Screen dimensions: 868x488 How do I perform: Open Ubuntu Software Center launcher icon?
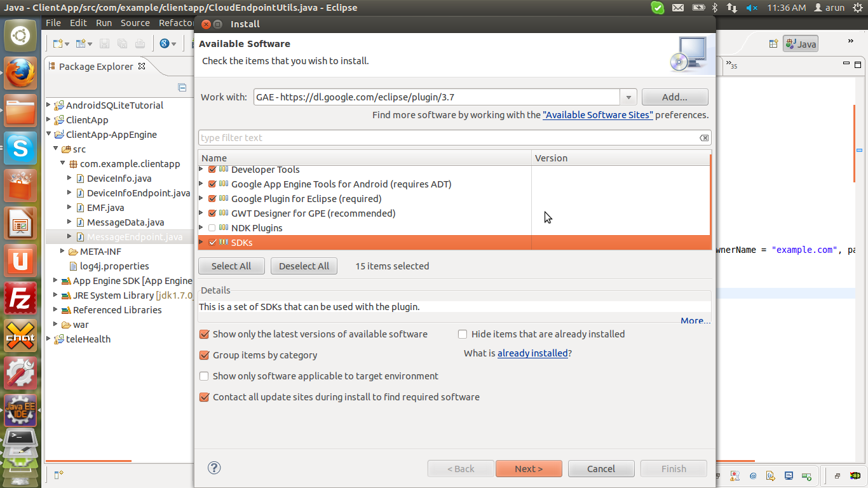pos(20,186)
